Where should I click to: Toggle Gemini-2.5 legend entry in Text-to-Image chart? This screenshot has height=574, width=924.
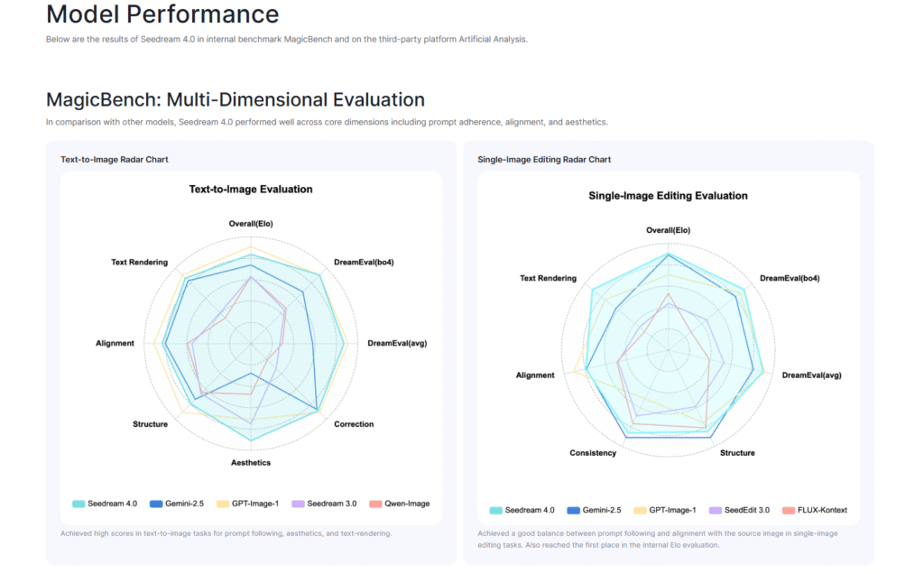[x=177, y=504]
